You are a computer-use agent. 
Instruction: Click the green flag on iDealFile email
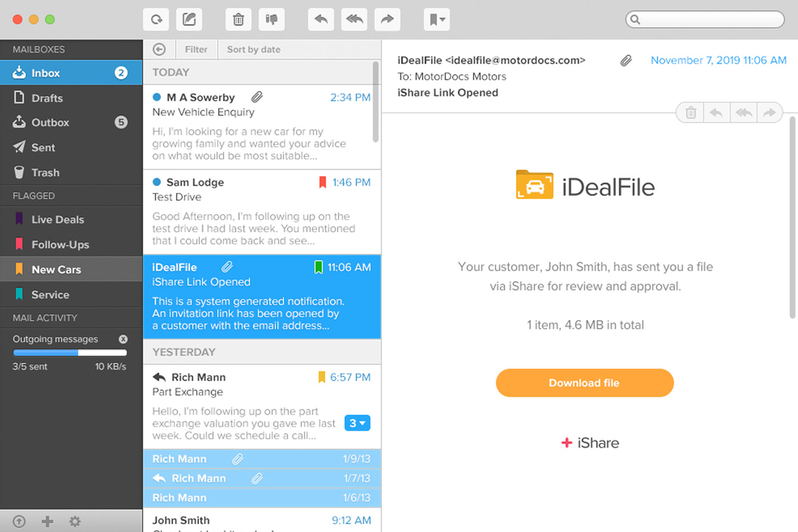coord(319,267)
